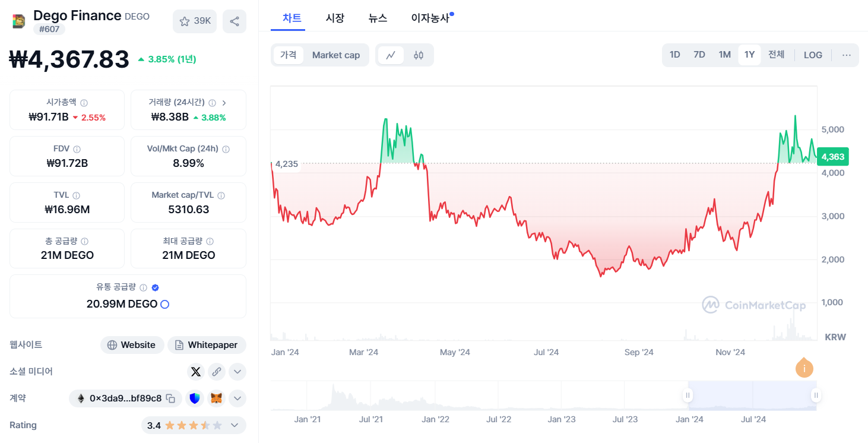Screen dimensions: 868x443
Task: Select the line chart style
Action: point(391,55)
